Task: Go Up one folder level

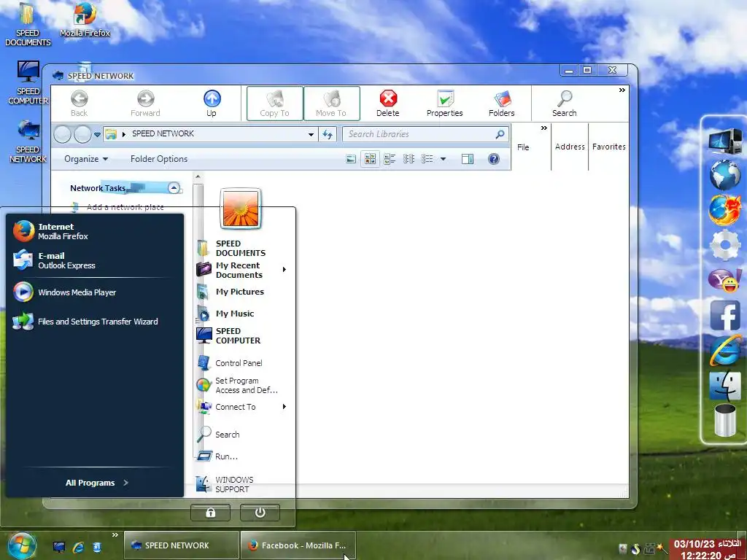Action: [x=212, y=104]
